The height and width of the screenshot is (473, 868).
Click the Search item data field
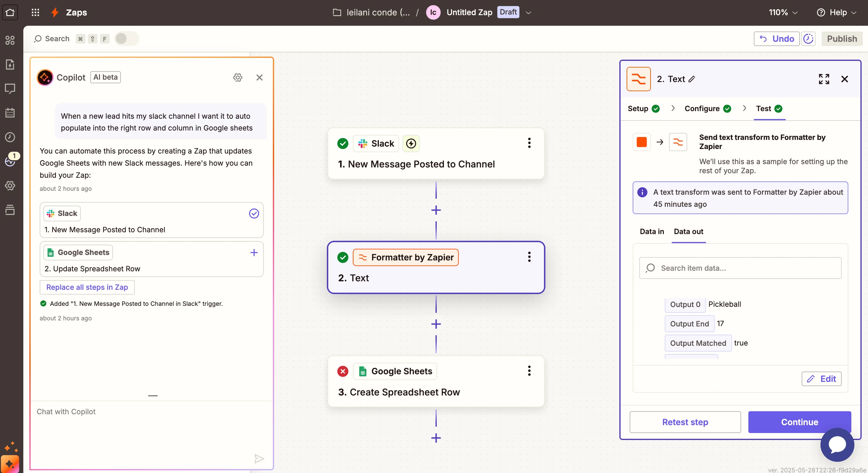pyautogui.click(x=740, y=268)
